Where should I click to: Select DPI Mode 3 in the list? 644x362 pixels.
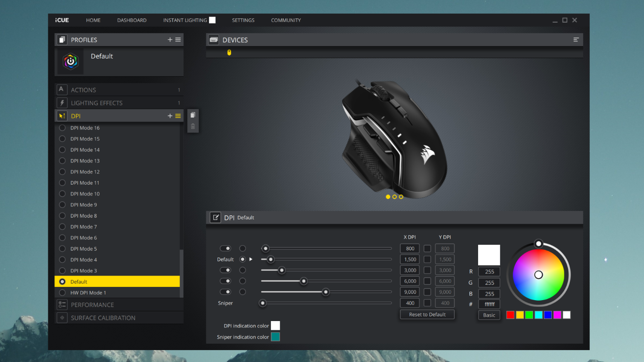(117, 271)
